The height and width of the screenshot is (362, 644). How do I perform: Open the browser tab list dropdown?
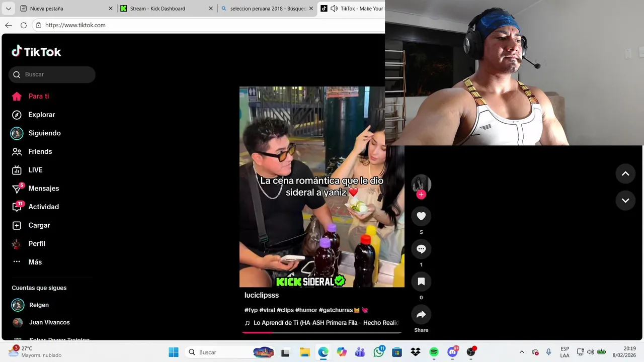click(8, 9)
